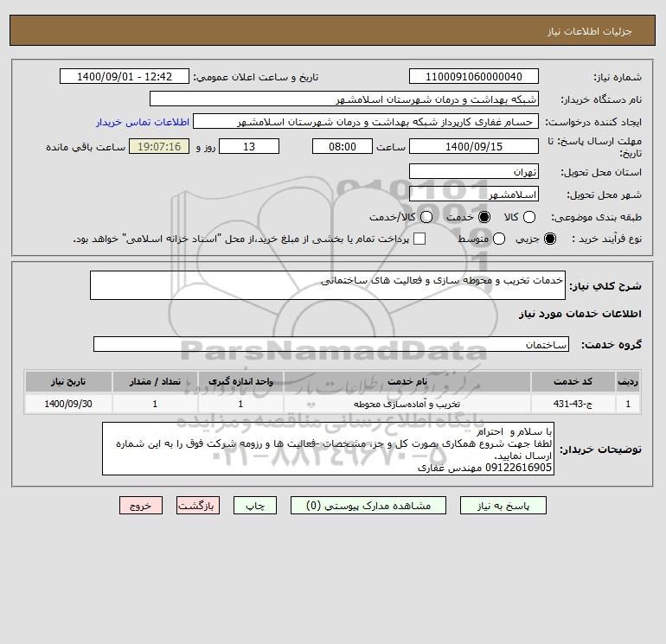Click the خروج exit button
666x644 pixels.
click(141, 506)
